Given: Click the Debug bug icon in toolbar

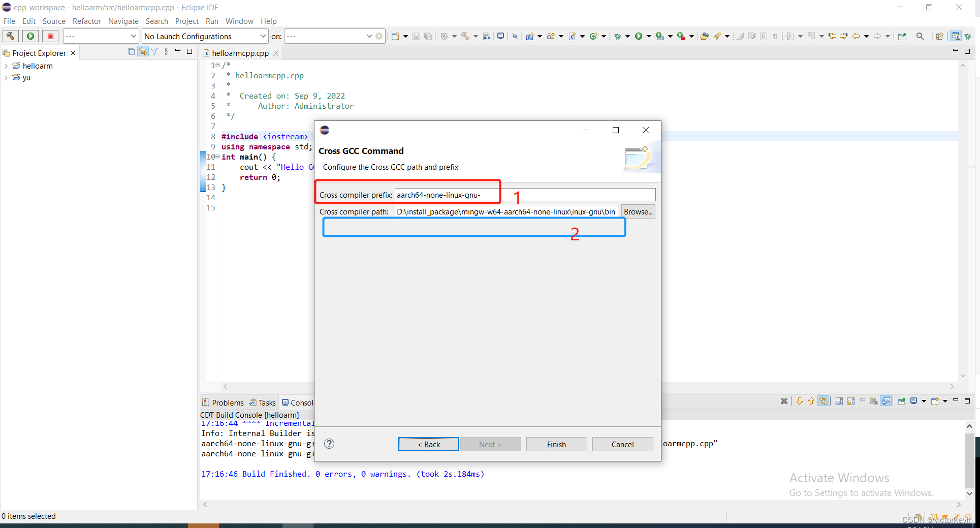Looking at the screenshot, I should coord(618,36).
